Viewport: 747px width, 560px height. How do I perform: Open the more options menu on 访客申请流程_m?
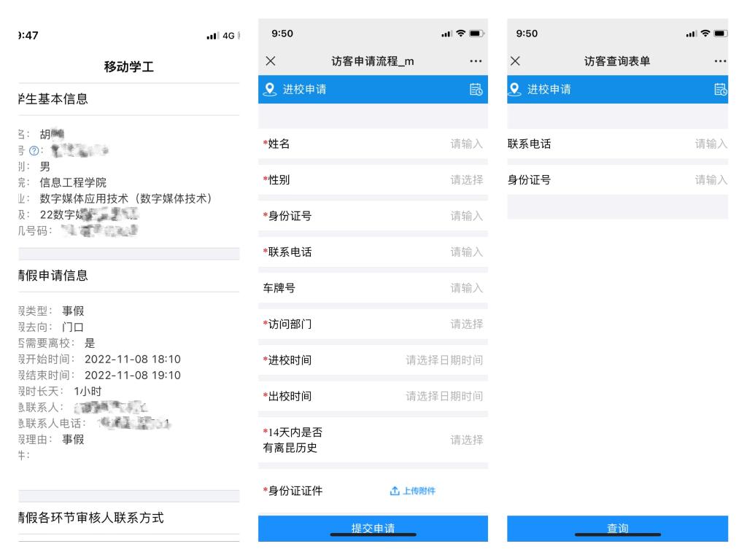[476, 61]
